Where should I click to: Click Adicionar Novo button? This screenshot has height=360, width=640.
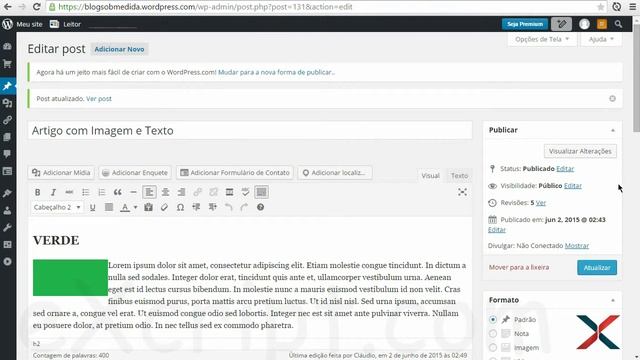(119, 49)
